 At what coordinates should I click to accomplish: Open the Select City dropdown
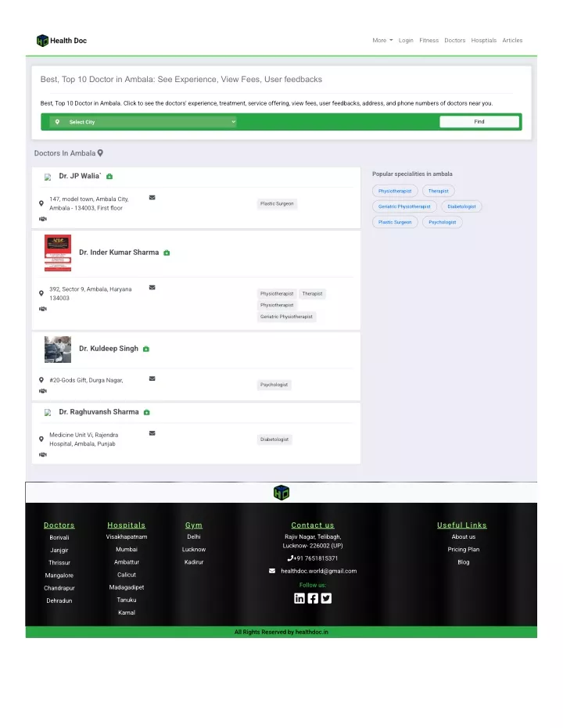click(143, 122)
